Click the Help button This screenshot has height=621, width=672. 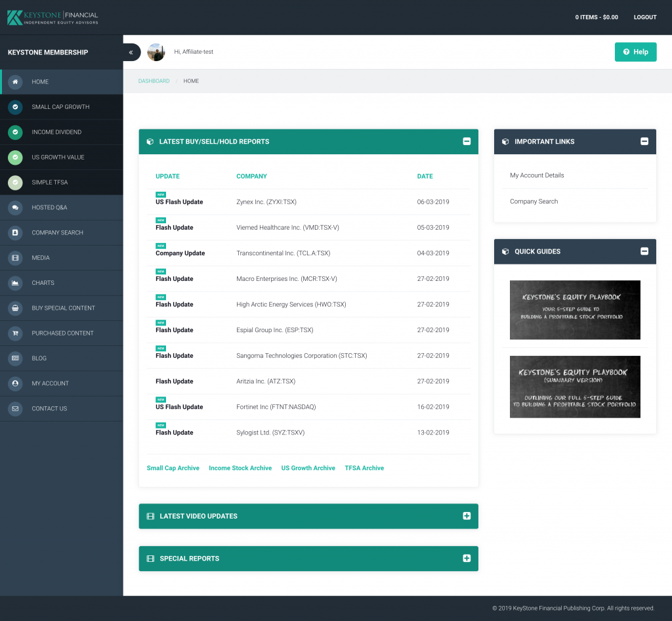tap(635, 52)
